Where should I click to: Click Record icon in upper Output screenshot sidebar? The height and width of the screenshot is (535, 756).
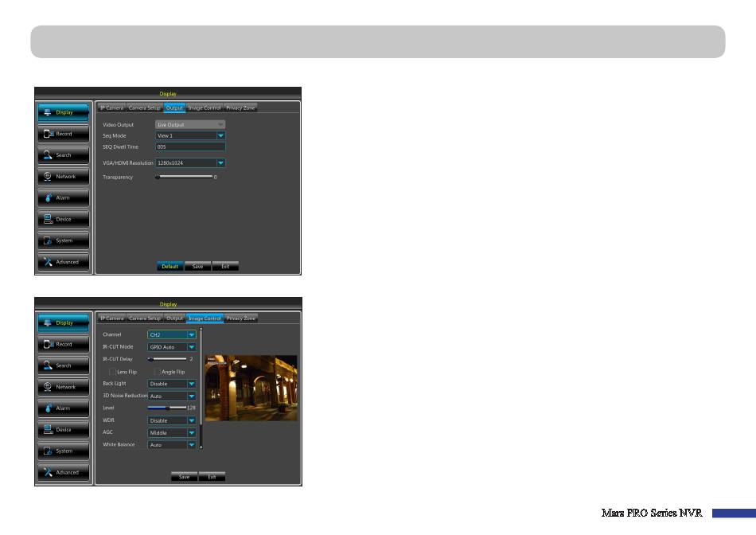pyautogui.click(x=48, y=134)
